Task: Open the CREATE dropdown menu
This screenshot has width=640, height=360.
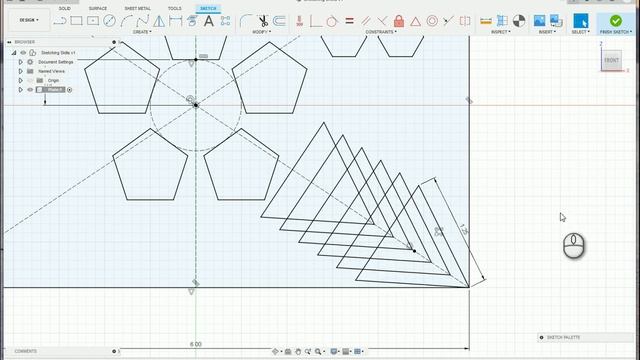Action: 142,32
